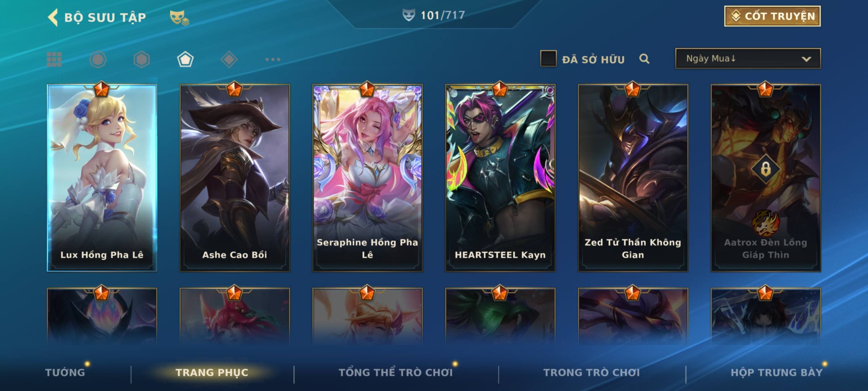
Task: Go back using the Bộ Sưu Tập arrow
Action: [53, 17]
